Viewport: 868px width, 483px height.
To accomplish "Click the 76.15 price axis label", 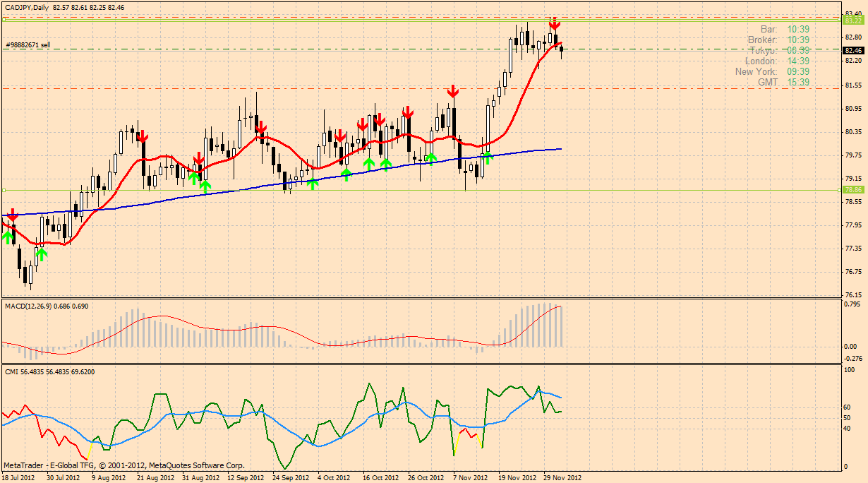I will (x=852, y=295).
